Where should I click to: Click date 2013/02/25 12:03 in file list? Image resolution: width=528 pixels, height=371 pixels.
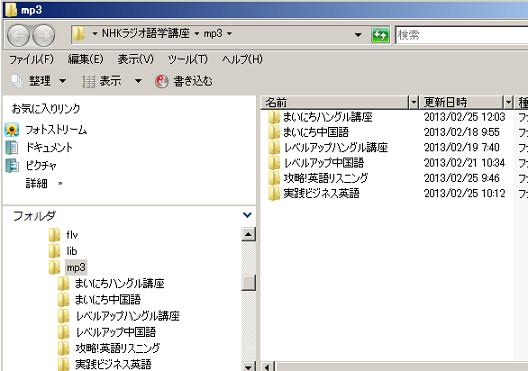[464, 117]
